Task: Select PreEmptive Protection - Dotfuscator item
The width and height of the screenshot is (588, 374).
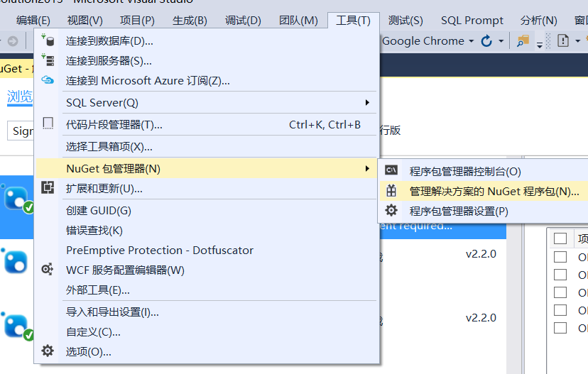Action: click(x=206, y=251)
